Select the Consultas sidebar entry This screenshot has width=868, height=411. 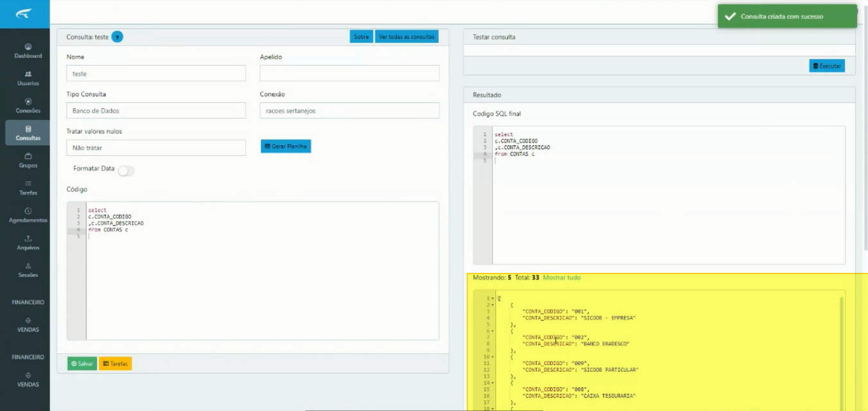tap(28, 133)
